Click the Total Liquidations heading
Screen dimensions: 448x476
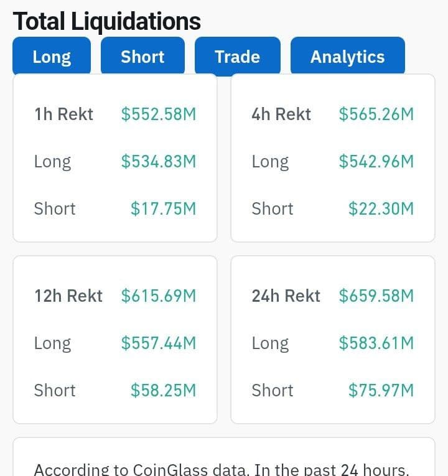(x=107, y=21)
